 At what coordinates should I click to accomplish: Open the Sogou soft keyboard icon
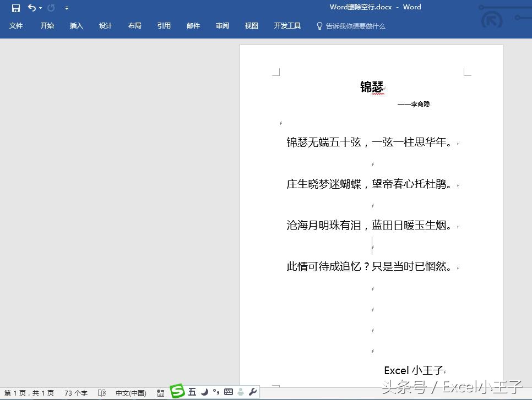point(229,392)
